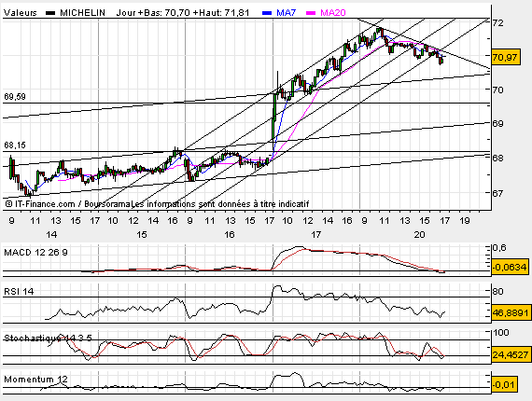
Task: Click the yellow 24,4527 stochastic value tag
Action: (511, 355)
